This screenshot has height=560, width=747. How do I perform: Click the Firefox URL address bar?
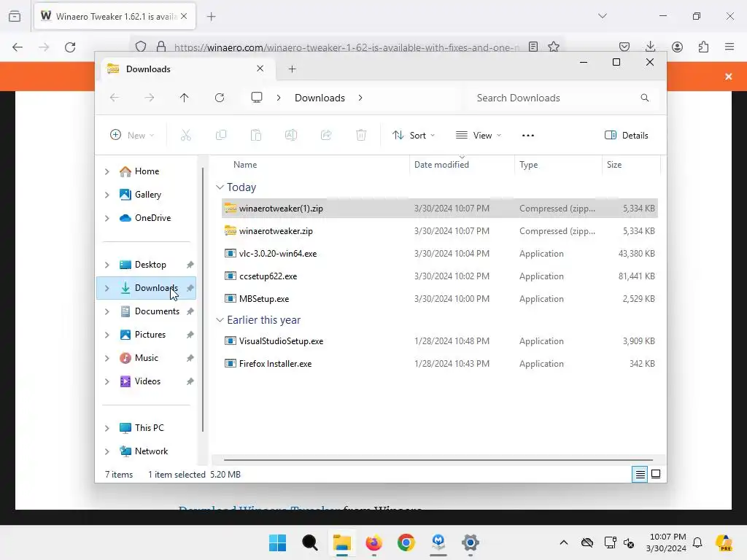click(345, 47)
